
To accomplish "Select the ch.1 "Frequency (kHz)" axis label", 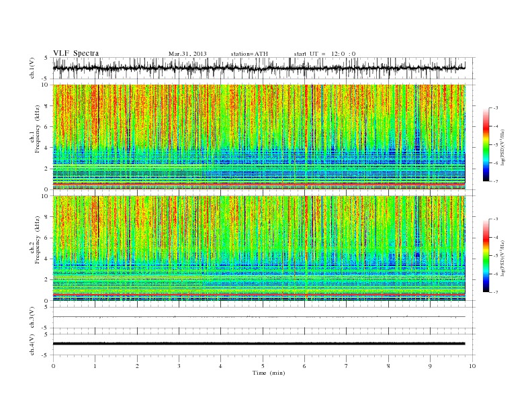I will pyautogui.click(x=38, y=129).
